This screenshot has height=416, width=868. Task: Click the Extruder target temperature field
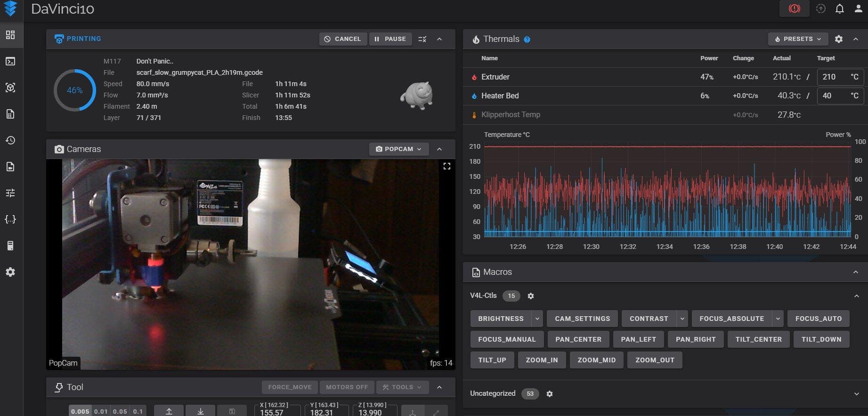click(x=833, y=77)
